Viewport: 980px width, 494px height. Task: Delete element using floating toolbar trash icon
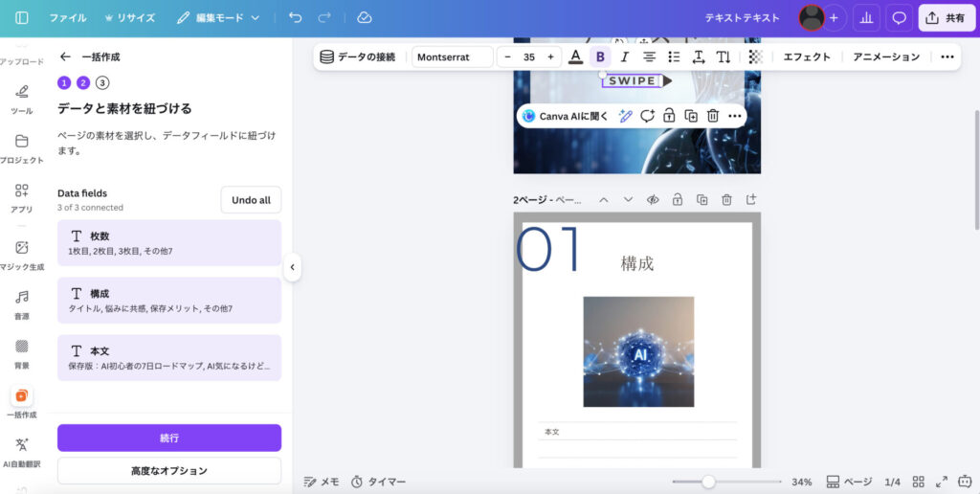pos(713,116)
